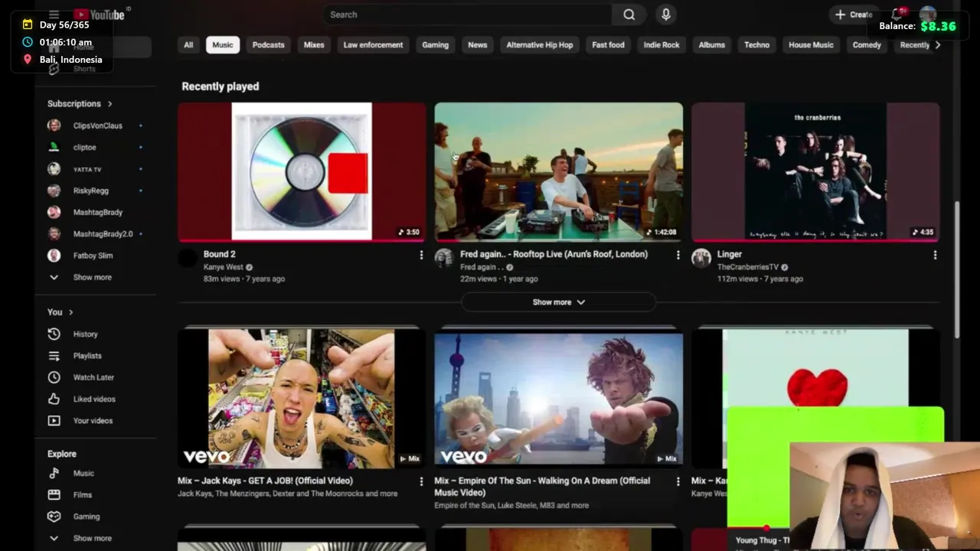The height and width of the screenshot is (551, 980).
Task: Expand the You section arrow
Action: coord(70,312)
